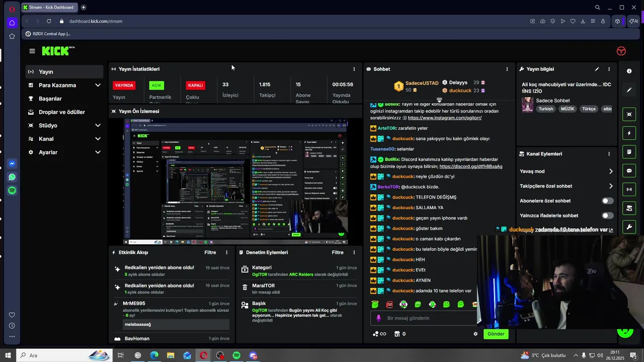Toggle Abonelere özel sohbet switch
This screenshot has height=362, width=644.
(x=608, y=201)
